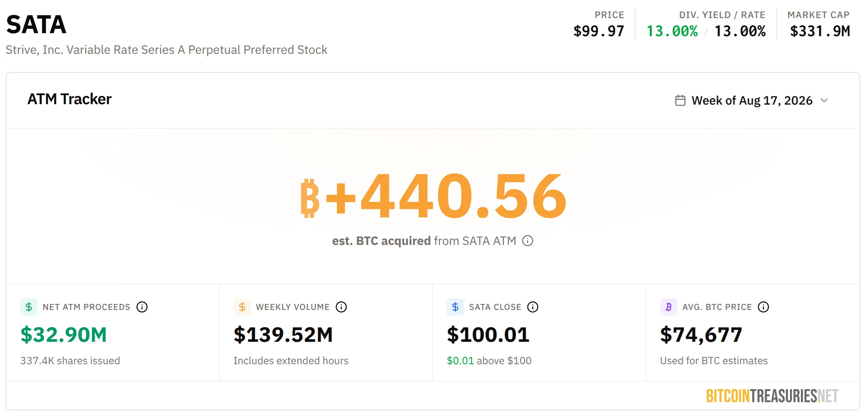Click the SATA ticker heading

tap(36, 24)
